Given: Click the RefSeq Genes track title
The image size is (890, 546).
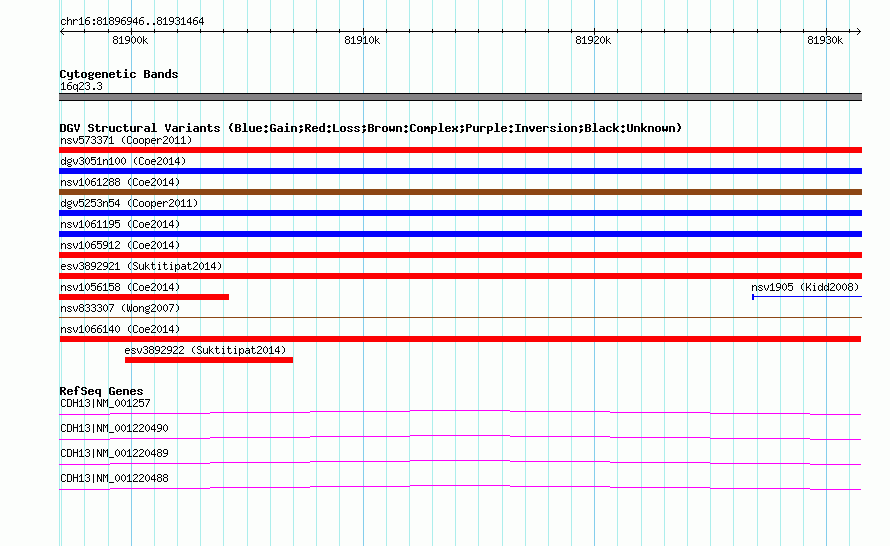Looking at the screenshot, I should (101, 391).
